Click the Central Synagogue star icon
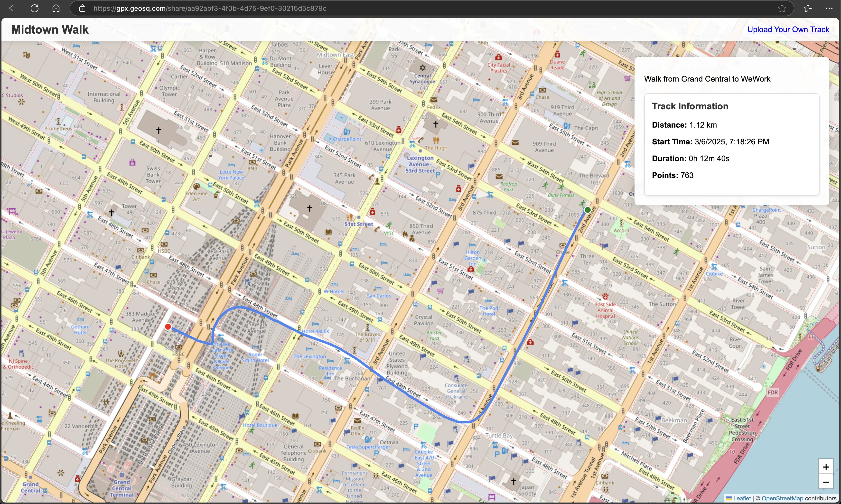The width and height of the screenshot is (841, 504). [x=422, y=68]
